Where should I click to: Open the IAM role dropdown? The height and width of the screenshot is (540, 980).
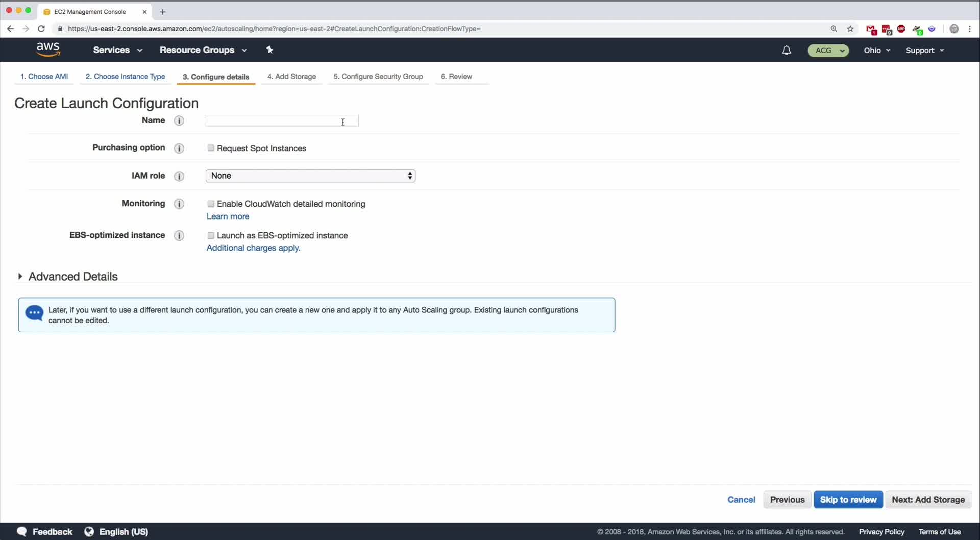tap(310, 176)
